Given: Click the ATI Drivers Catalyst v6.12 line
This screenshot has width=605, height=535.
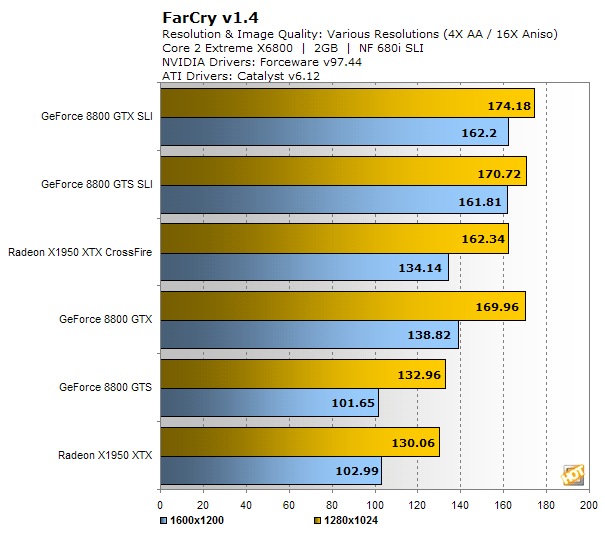Looking at the screenshot, I should coord(241,76).
